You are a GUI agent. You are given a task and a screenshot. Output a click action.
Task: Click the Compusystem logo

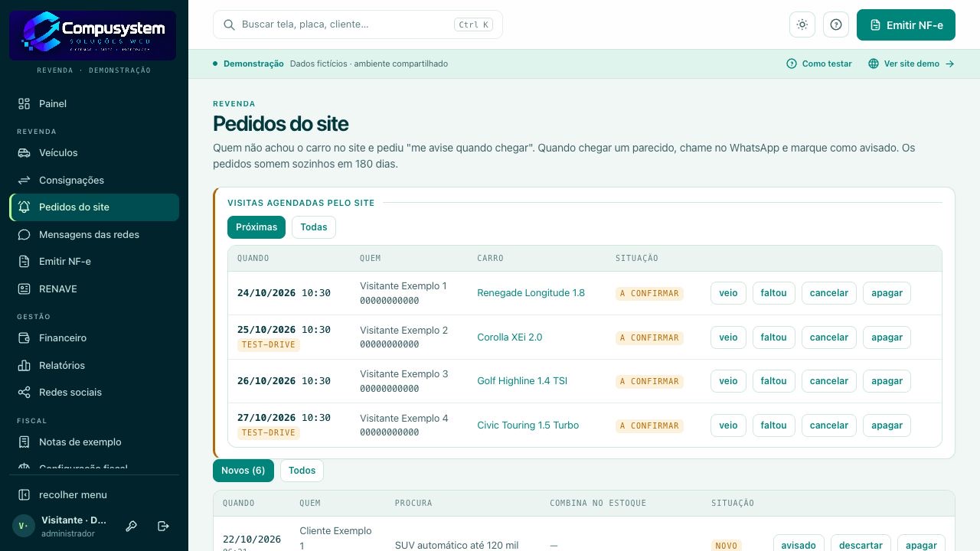[x=93, y=35]
